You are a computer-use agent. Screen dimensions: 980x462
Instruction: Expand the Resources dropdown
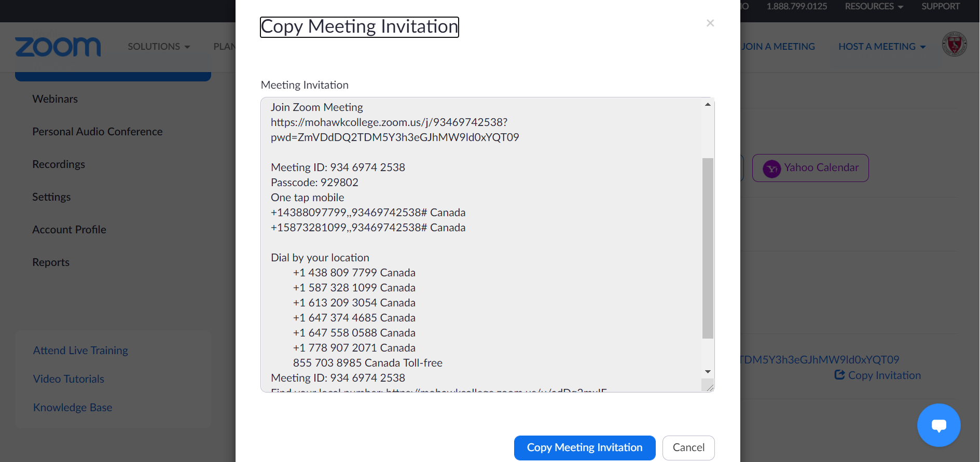[x=874, y=7]
